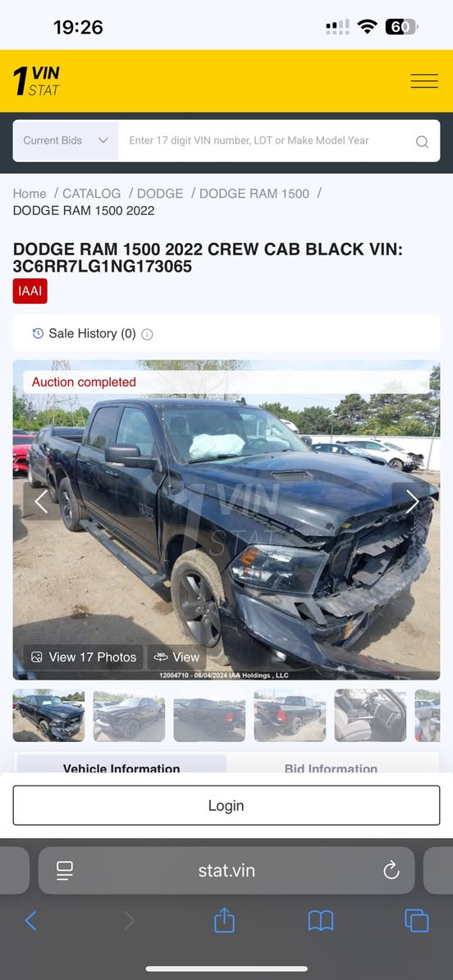Show previous vehicle photo arrow

41,501
